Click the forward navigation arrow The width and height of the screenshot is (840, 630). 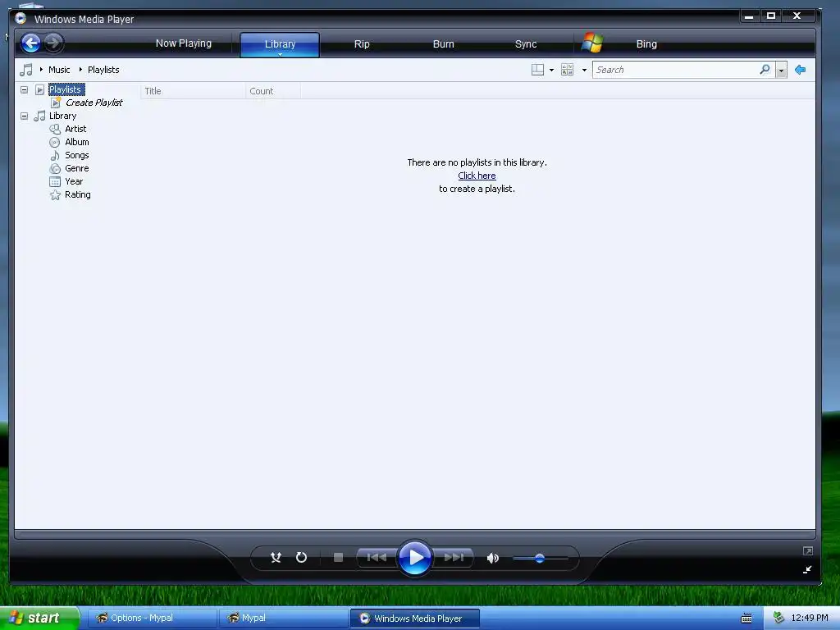click(53, 43)
